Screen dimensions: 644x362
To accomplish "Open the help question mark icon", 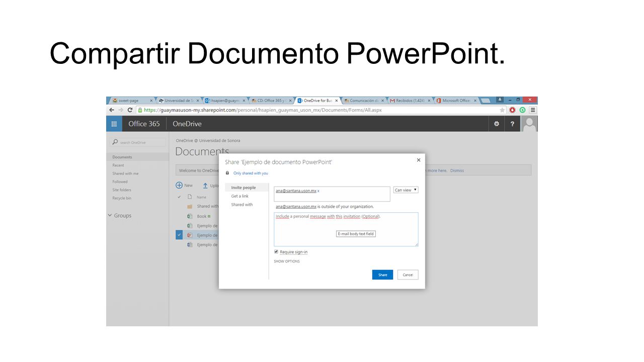I will [512, 124].
